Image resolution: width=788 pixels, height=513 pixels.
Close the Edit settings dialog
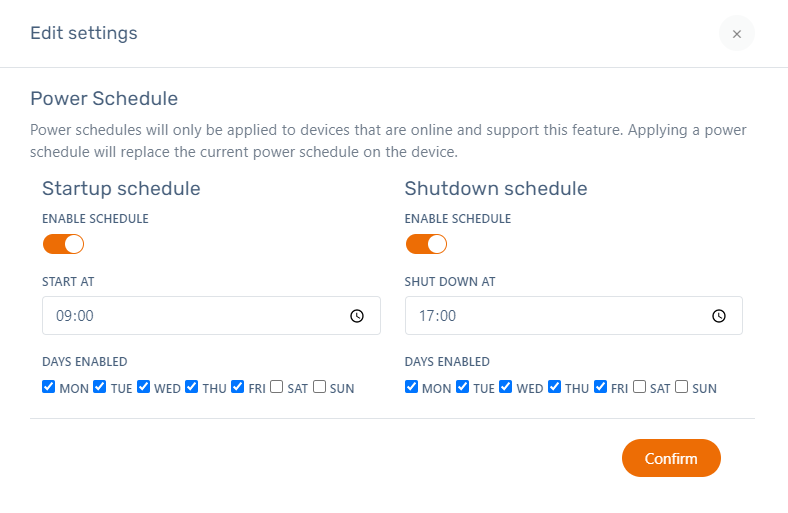pyautogui.click(x=737, y=34)
